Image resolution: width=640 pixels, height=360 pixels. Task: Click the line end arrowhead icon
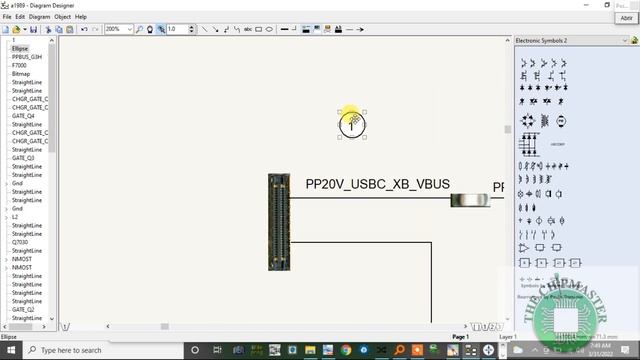click(x=360, y=29)
